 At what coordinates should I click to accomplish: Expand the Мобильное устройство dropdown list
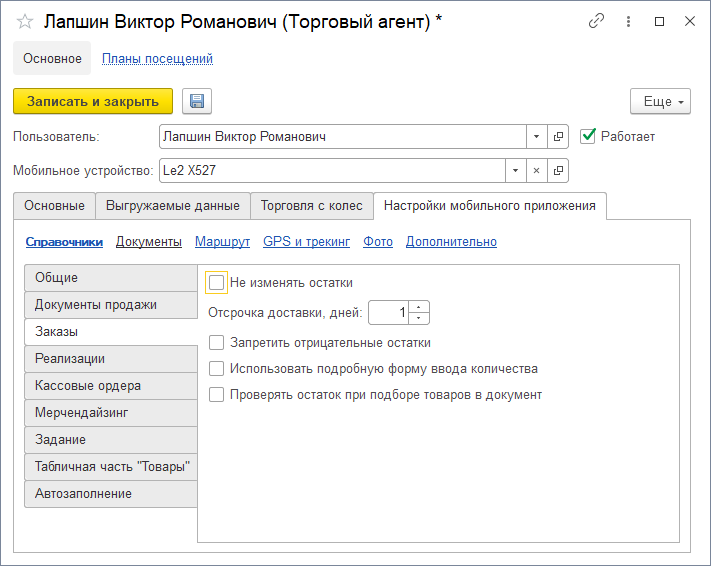coord(516,171)
